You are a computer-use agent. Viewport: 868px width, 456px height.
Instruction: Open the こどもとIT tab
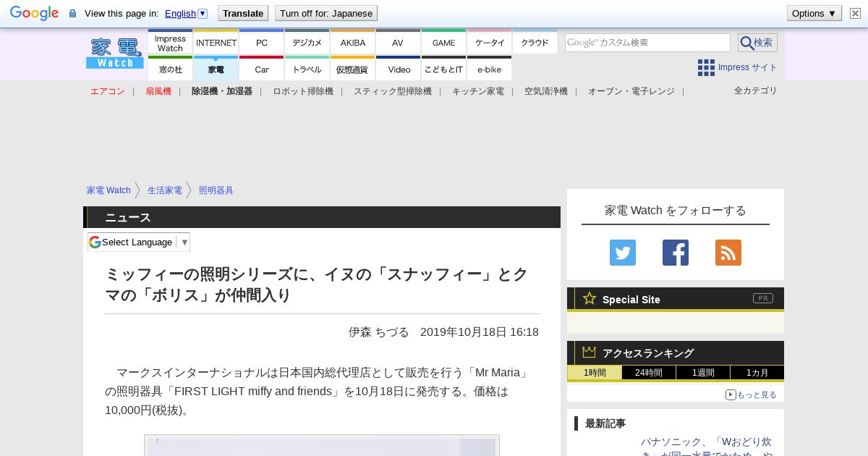[443, 69]
